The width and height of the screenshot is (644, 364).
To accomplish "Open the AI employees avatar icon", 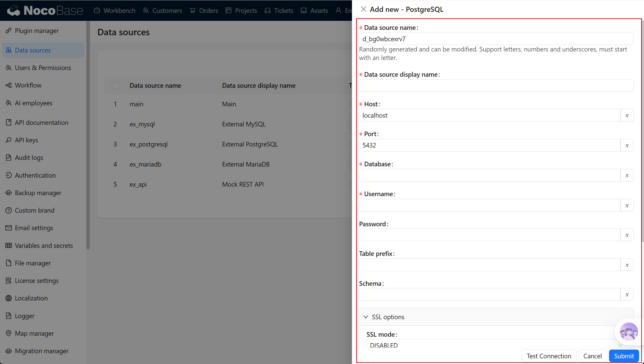I will click(629, 332).
